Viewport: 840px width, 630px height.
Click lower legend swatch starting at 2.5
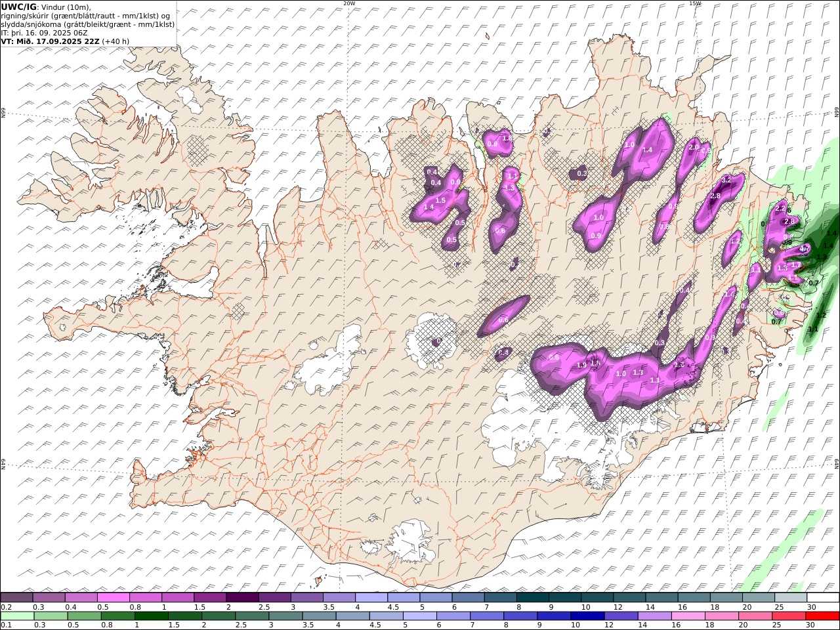[252, 616]
